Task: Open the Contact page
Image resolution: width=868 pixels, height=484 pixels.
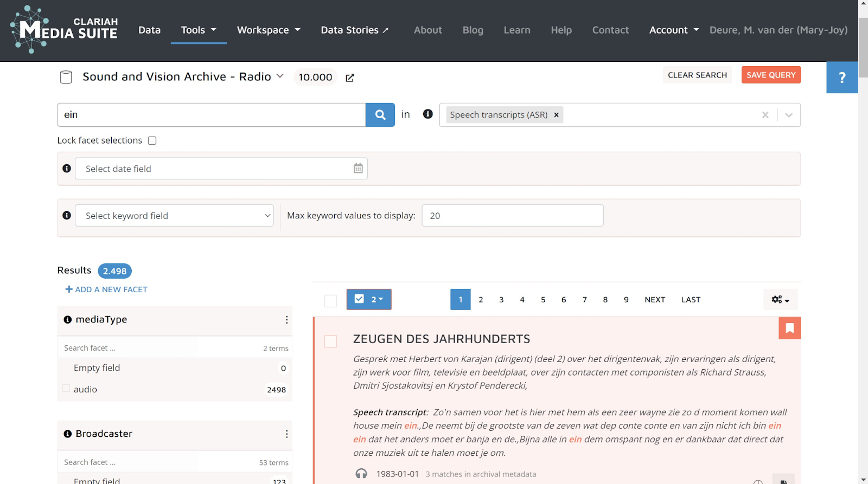Action: 610,30
